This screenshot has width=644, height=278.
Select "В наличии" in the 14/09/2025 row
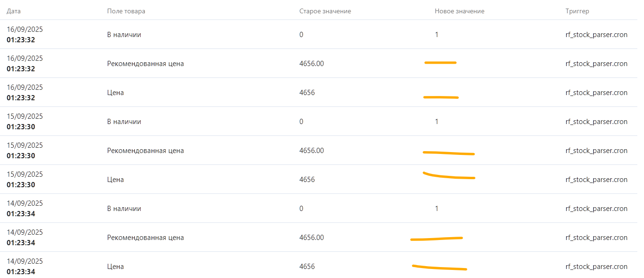tap(124, 209)
